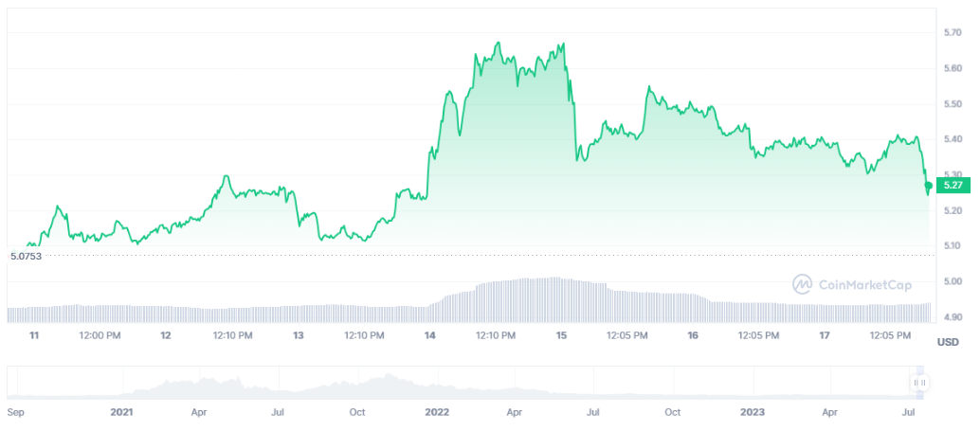Click the 2023 label in the overview timeline

pyautogui.click(x=753, y=412)
